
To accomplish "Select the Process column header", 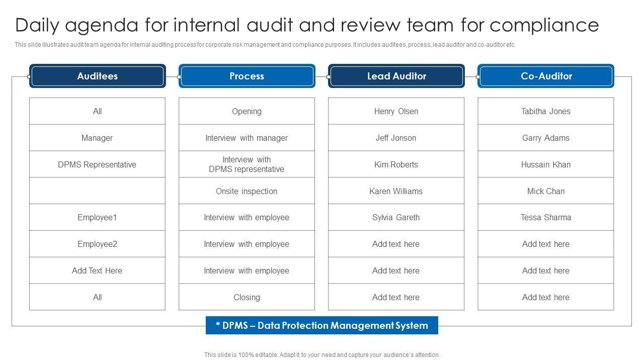I will coord(247,76).
